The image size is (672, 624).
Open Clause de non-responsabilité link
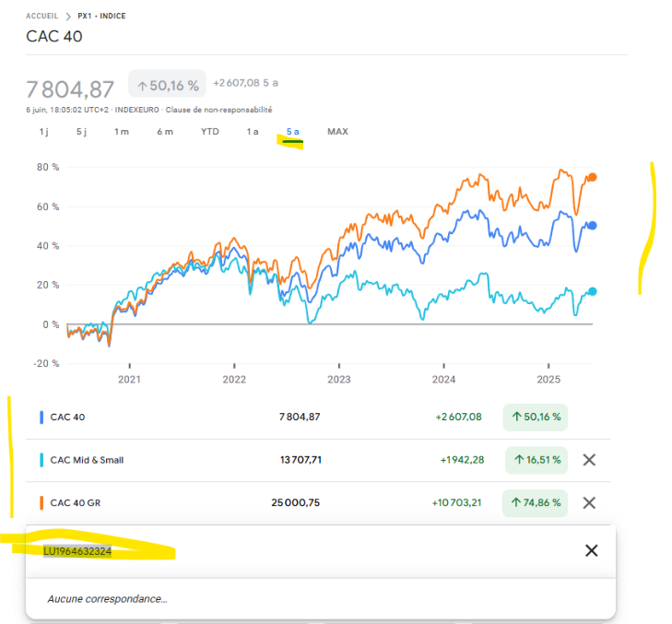coord(218,110)
